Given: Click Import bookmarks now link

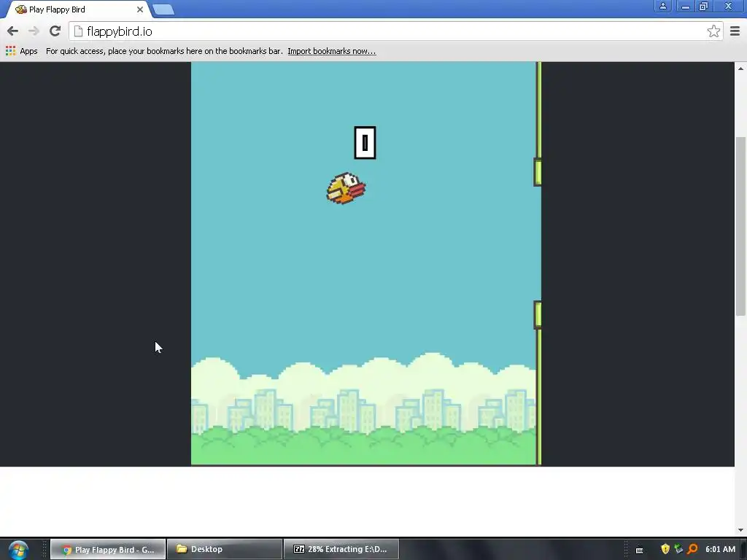Looking at the screenshot, I should 332,51.
